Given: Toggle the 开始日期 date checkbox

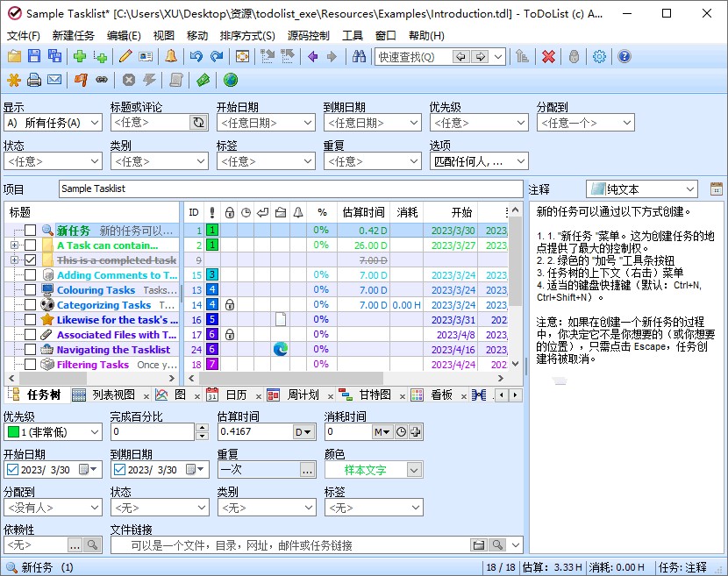Looking at the screenshot, I should tap(12, 470).
